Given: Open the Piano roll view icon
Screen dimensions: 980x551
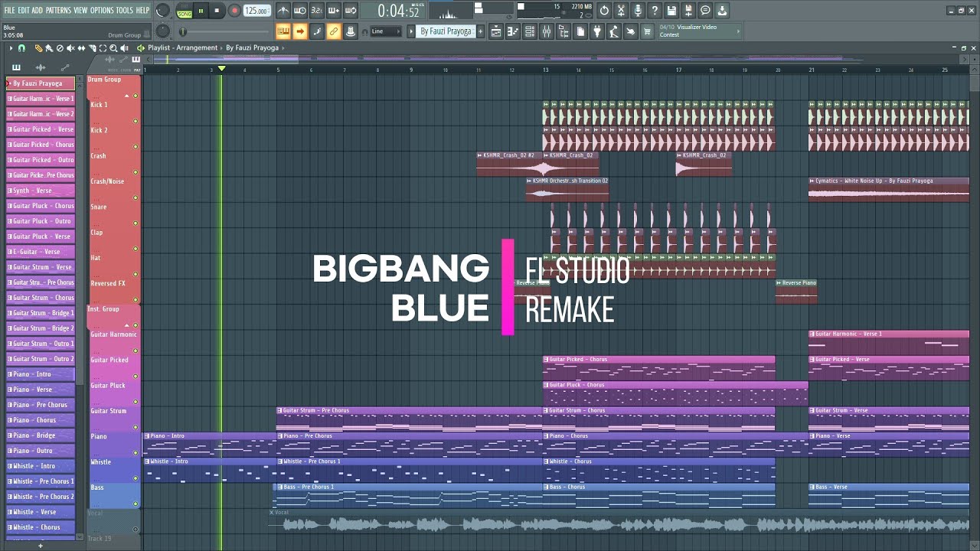Looking at the screenshot, I should [x=512, y=31].
